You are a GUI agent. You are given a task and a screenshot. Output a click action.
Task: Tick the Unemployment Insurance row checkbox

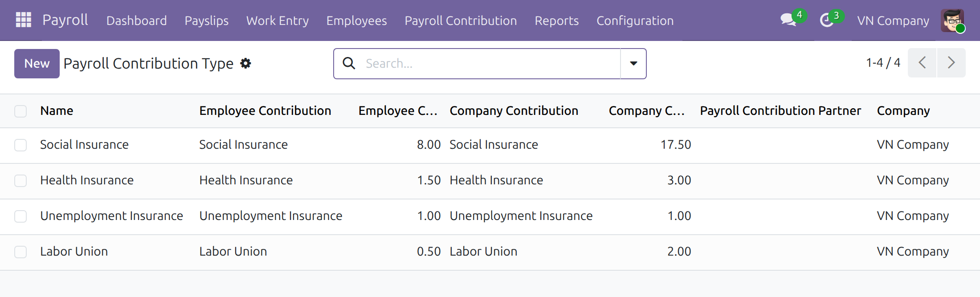[x=20, y=216]
